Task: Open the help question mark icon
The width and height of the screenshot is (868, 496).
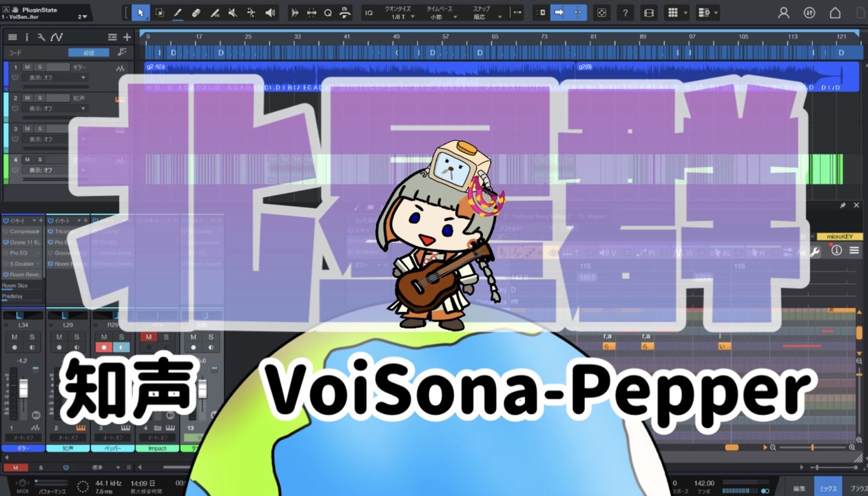Action: (x=625, y=12)
